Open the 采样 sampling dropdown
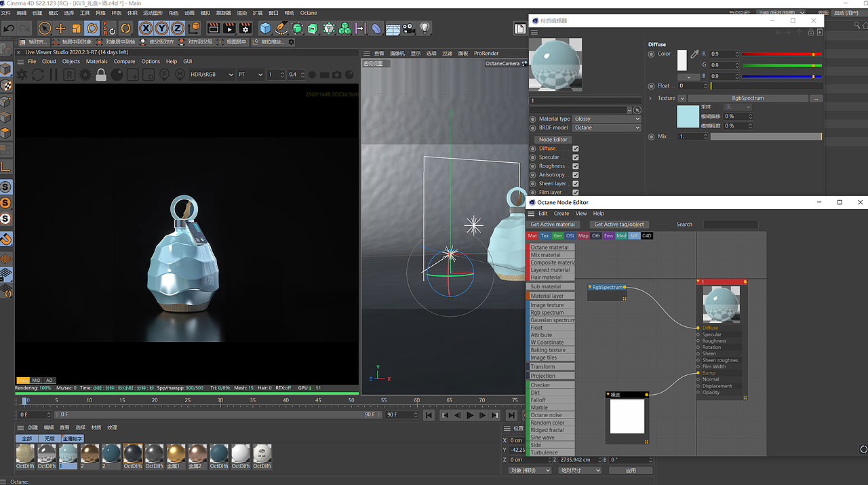The width and height of the screenshot is (868, 485). point(737,107)
